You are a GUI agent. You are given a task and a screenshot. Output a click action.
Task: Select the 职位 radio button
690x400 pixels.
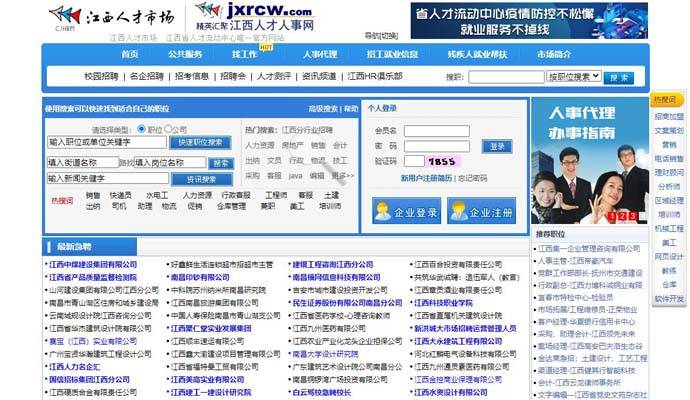click(x=141, y=129)
